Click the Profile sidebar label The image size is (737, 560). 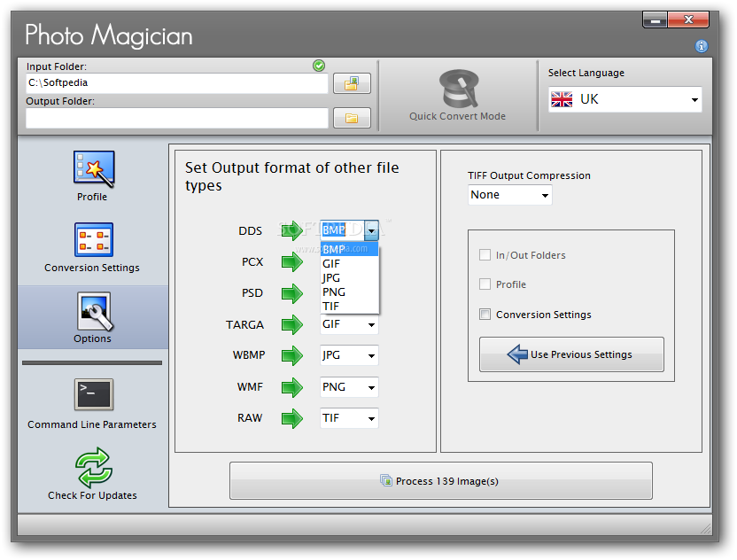click(92, 197)
